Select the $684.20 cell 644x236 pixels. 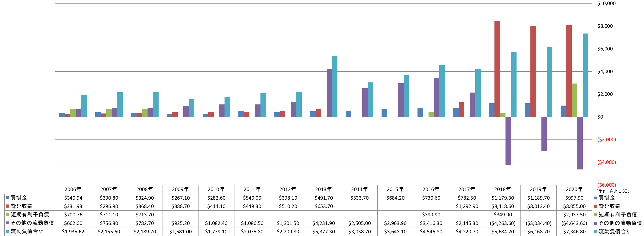click(395, 198)
